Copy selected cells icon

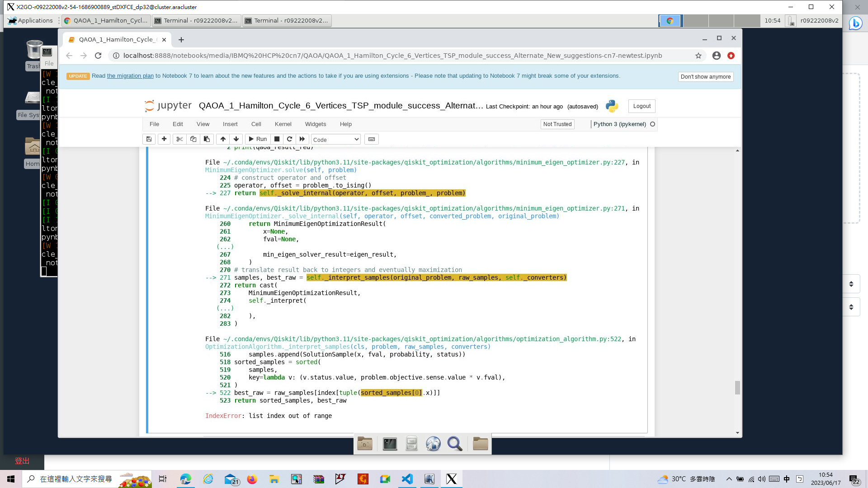click(193, 139)
